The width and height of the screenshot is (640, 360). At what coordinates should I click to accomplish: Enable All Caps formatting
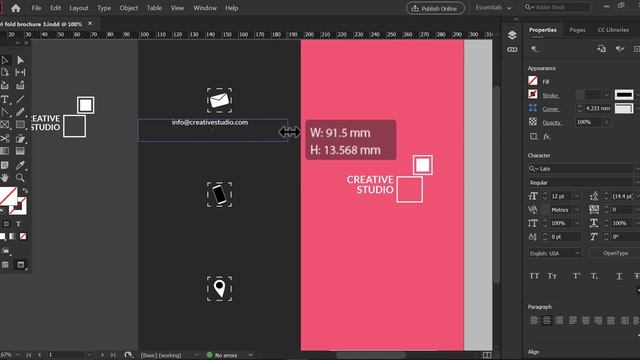(534, 276)
